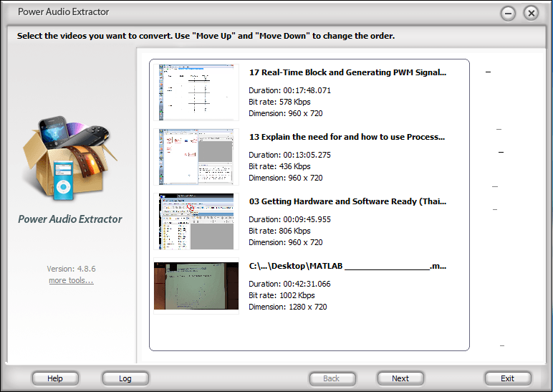Click the Power Audio Extractor box logo
The width and height of the screenshot is (553, 392).
pyautogui.click(x=69, y=158)
